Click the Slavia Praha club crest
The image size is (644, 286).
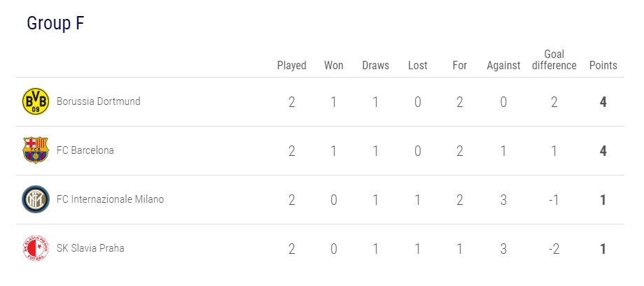click(x=36, y=249)
